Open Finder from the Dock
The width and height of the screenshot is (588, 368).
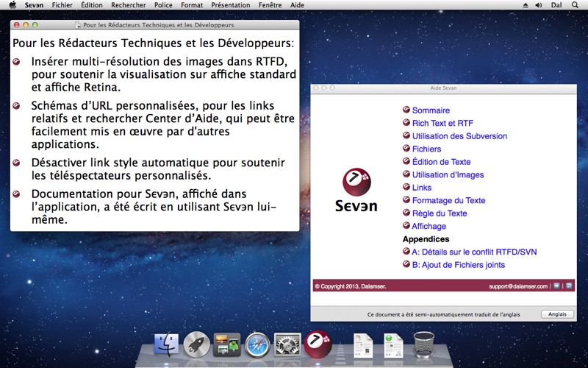(x=167, y=344)
